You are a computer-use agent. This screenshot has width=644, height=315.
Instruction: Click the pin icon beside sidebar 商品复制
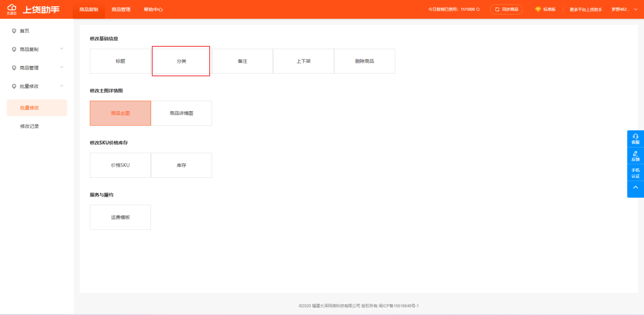[14, 50]
